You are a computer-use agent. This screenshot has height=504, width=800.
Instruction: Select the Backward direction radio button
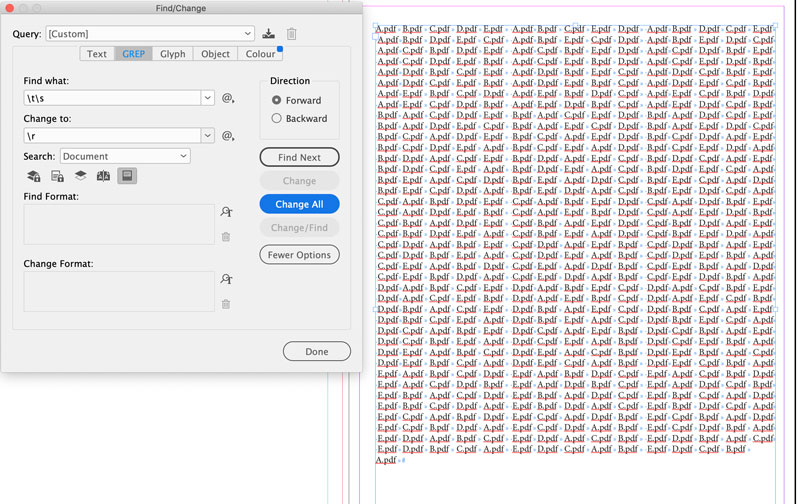tap(277, 118)
